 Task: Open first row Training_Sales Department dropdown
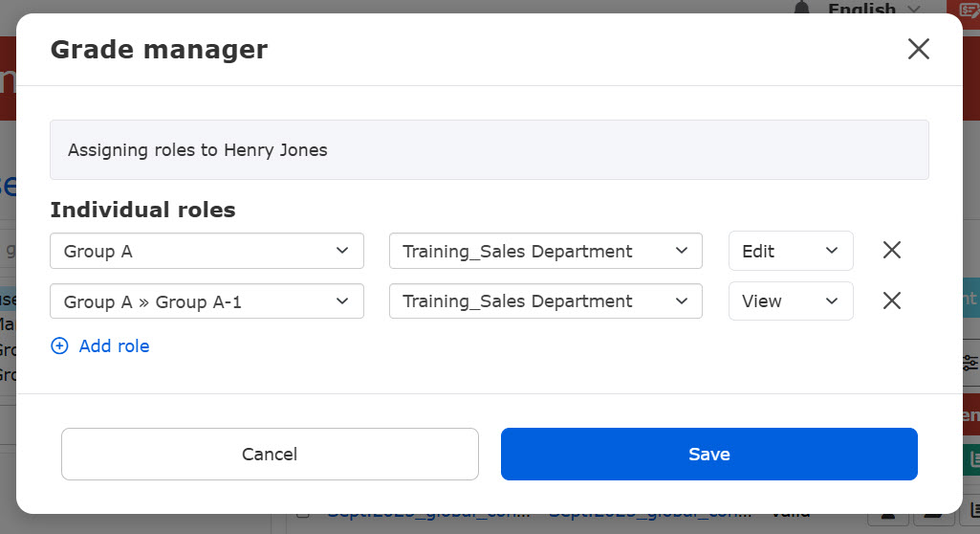pos(545,251)
